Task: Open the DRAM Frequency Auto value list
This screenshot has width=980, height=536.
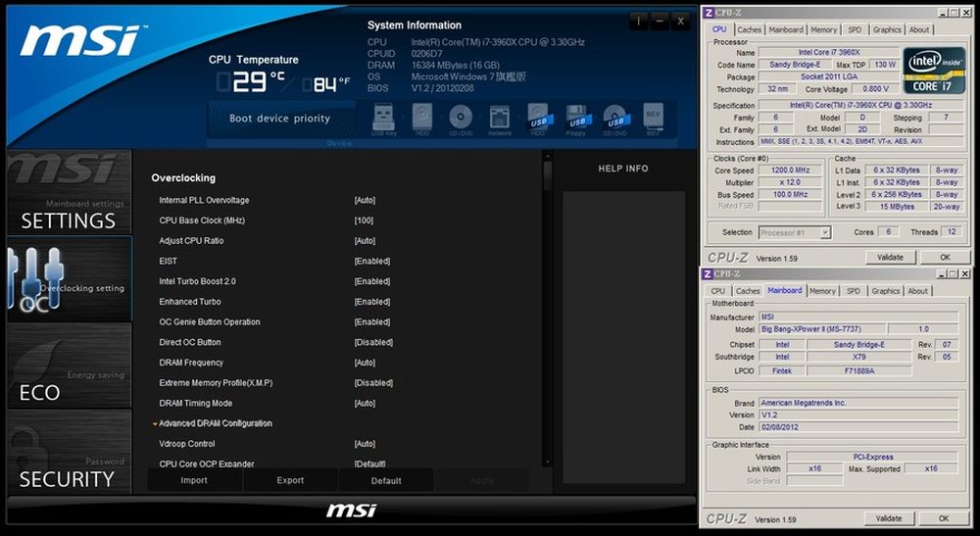Action: pos(365,364)
